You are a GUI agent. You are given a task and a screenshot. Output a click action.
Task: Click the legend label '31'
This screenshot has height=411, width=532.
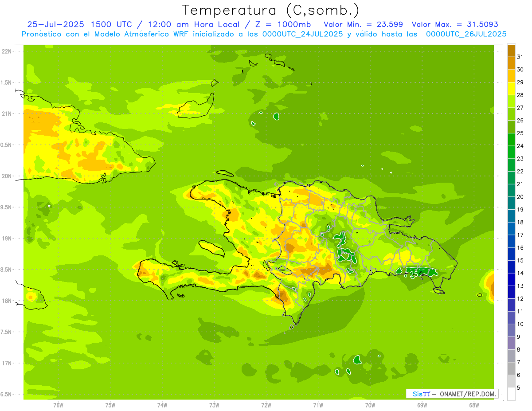(520, 57)
